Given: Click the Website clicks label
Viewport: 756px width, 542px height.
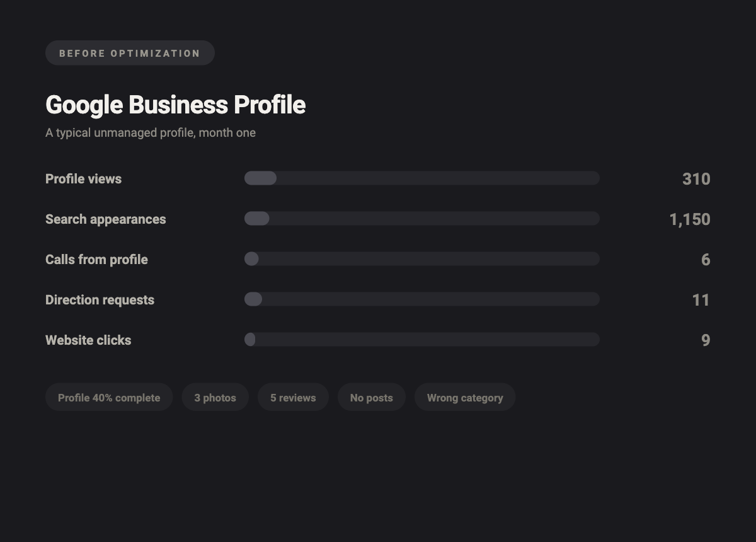Looking at the screenshot, I should tap(88, 340).
